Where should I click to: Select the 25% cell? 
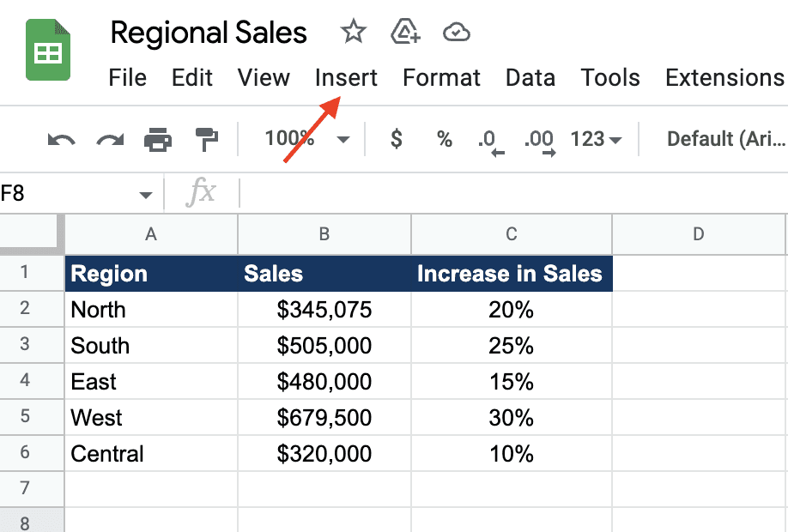tap(512, 345)
